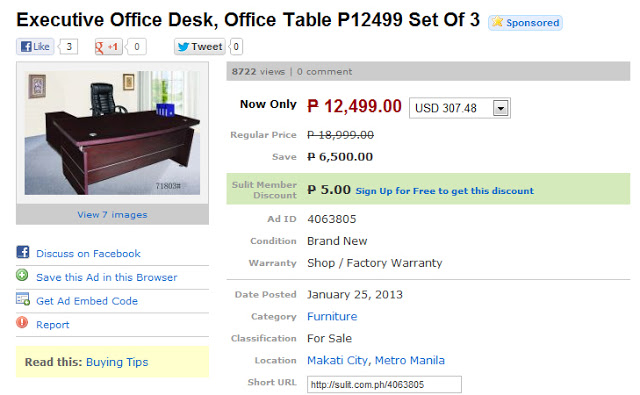Click the Facebook icon beside Discuss on Facebook
The width and height of the screenshot is (640, 395).
click(x=23, y=252)
